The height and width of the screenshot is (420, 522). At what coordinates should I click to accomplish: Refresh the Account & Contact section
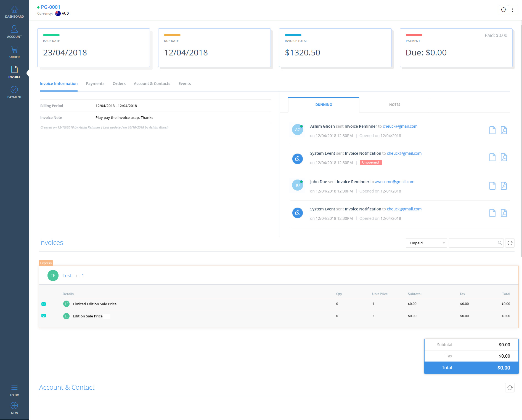[510, 388]
